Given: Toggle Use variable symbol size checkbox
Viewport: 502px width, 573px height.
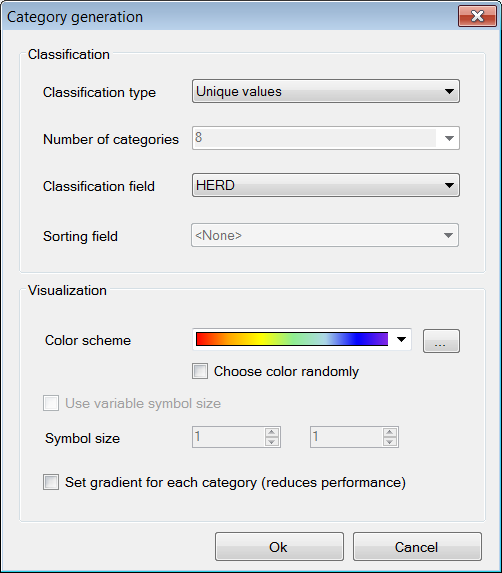Looking at the screenshot, I should [x=51, y=403].
